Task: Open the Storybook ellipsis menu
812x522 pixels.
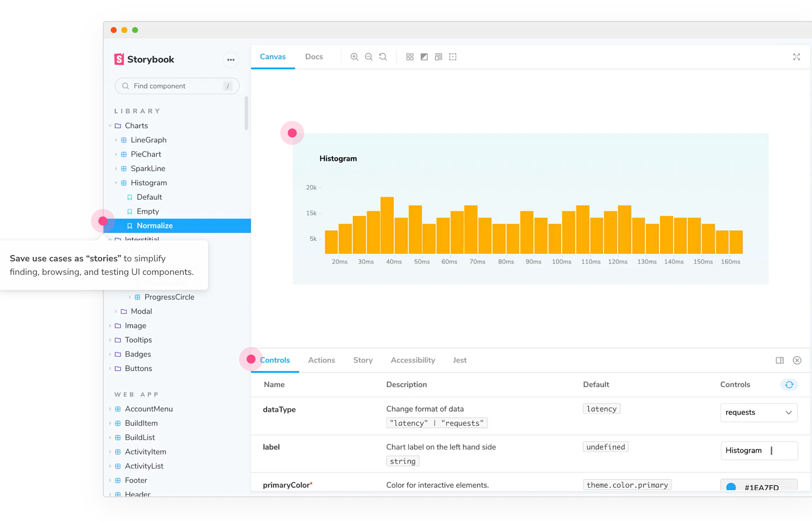Action: pos(231,60)
